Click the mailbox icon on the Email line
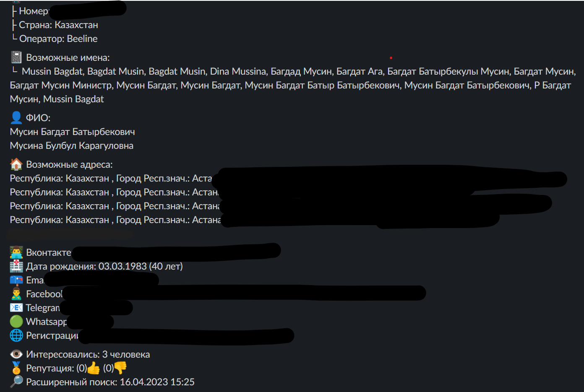584x392 pixels. (x=16, y=280)
